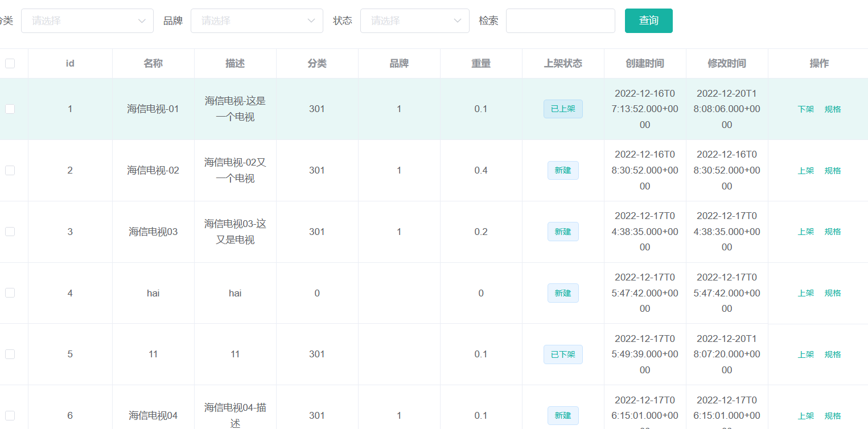868x429 pixels.
Task: Check the row with id 5
Action: 10,354
